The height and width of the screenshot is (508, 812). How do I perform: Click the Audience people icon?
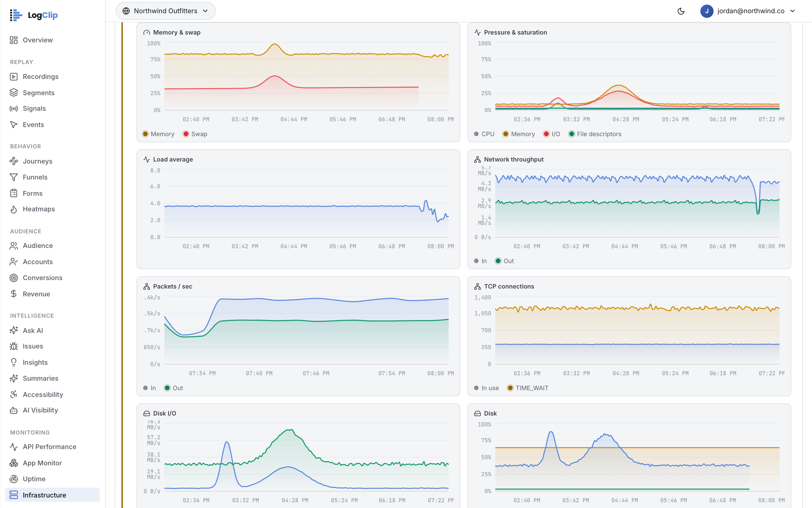(x=14, y=246)
